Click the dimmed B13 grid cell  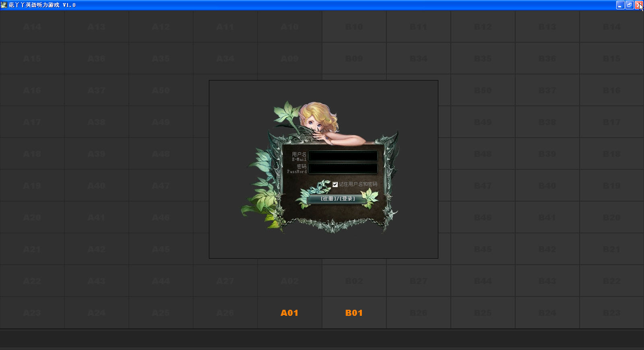(547, 27)
